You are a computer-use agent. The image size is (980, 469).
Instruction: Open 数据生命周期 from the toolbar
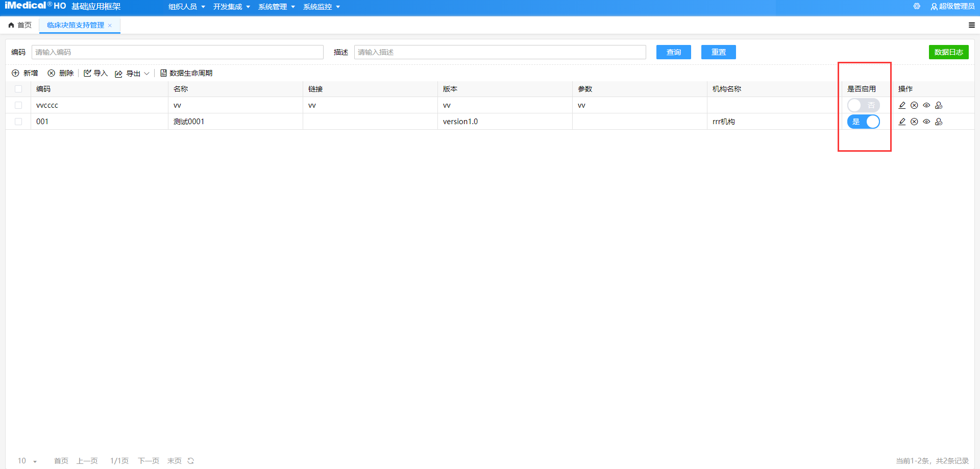click(x=186, y=73)
